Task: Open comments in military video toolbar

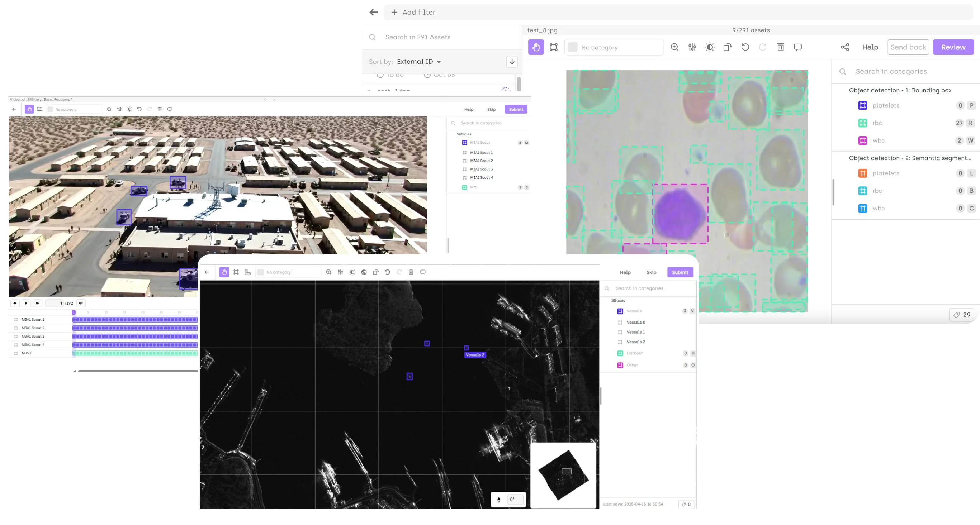Action: pyautogui.click(x=170, y=109)
